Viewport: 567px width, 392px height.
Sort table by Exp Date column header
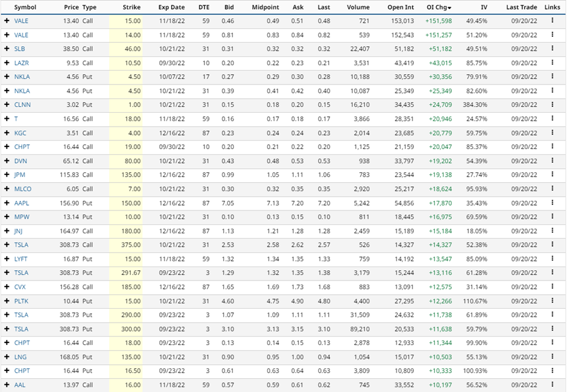171,7
